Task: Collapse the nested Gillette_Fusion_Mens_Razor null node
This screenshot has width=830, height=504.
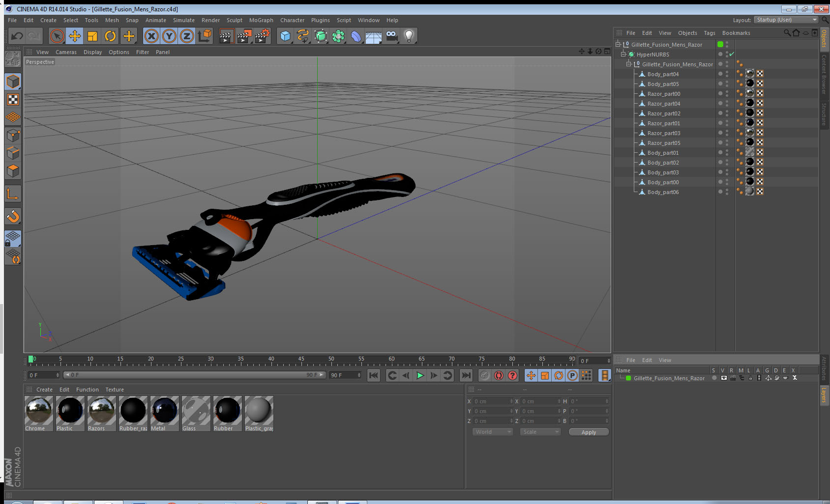Action: click(x=628, y=64)
